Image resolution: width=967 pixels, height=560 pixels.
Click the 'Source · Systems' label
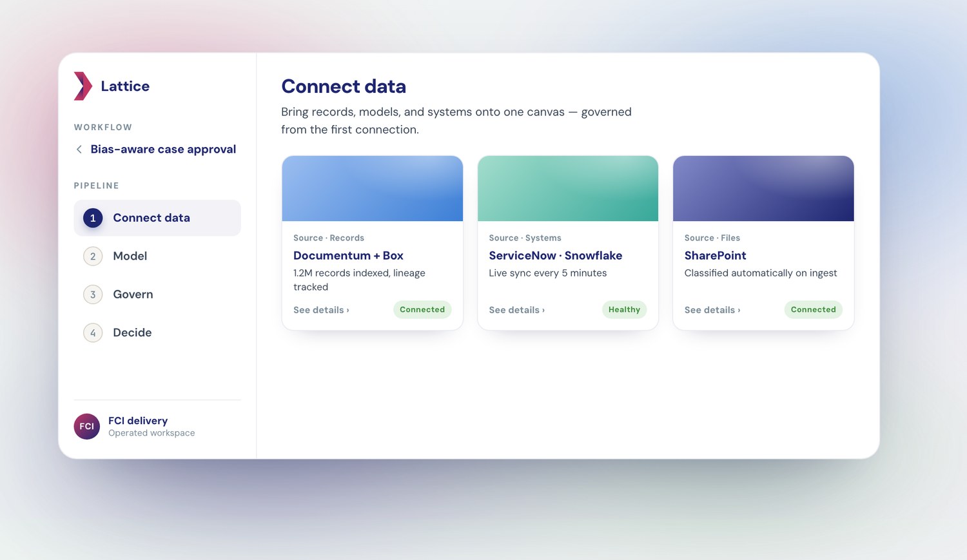coord(525,238)
